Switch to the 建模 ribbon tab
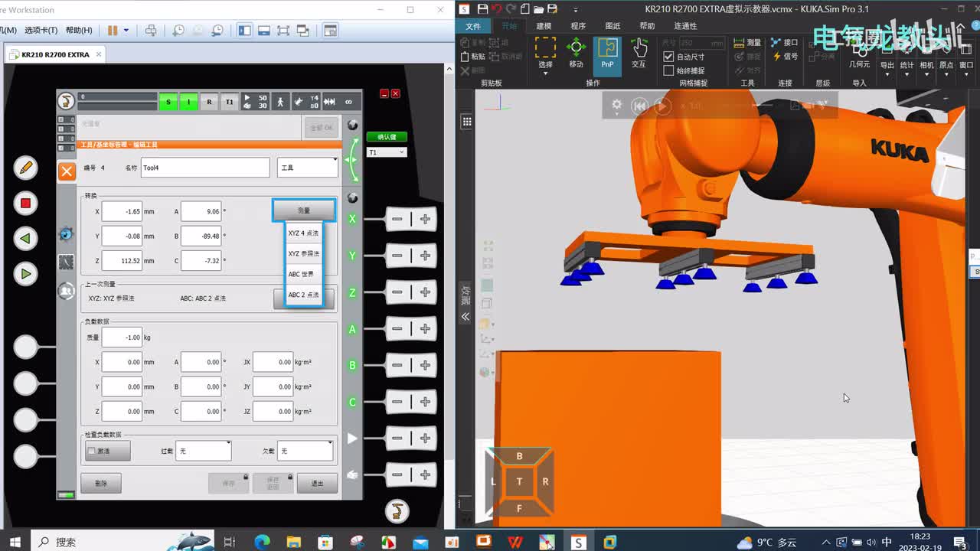 544,26
